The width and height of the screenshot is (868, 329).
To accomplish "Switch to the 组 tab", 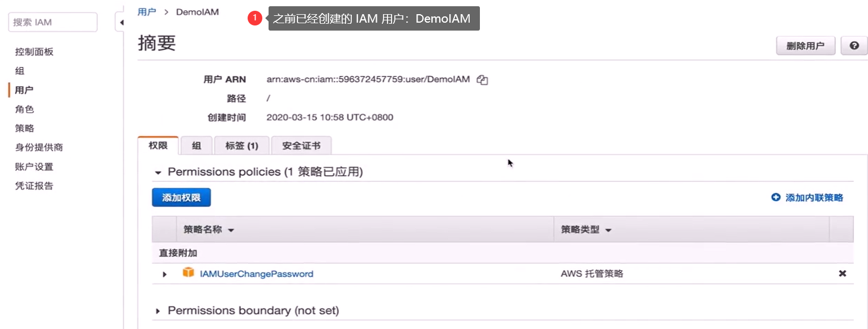I will (x=197, y=146).
